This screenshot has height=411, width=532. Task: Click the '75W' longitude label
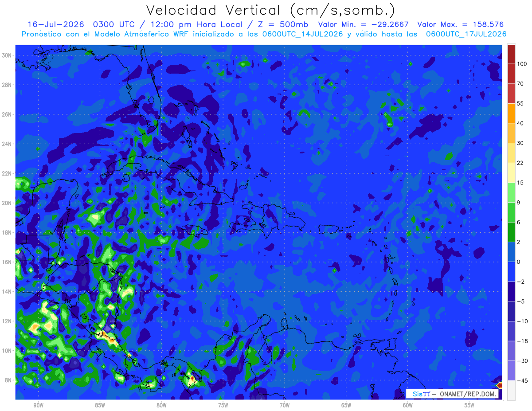point(223,405)
